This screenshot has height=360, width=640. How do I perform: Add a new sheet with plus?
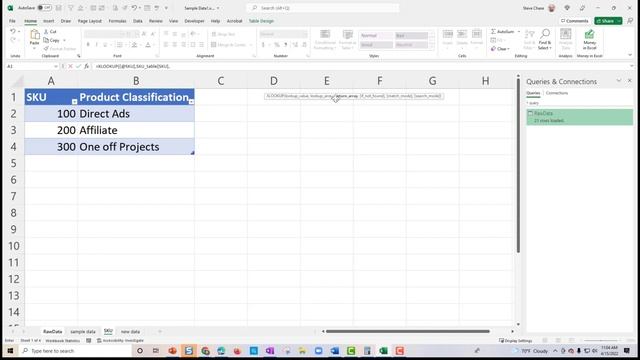pos(160,331)
